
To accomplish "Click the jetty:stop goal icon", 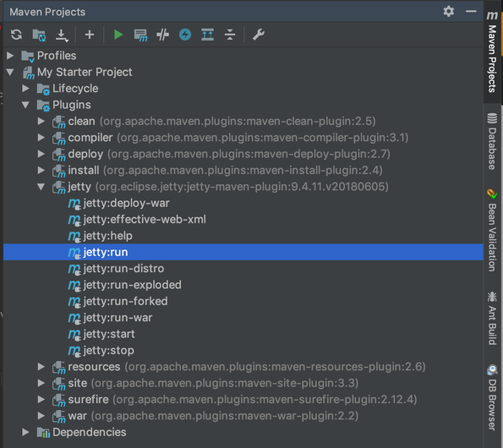I will click(x=74, y=351).
